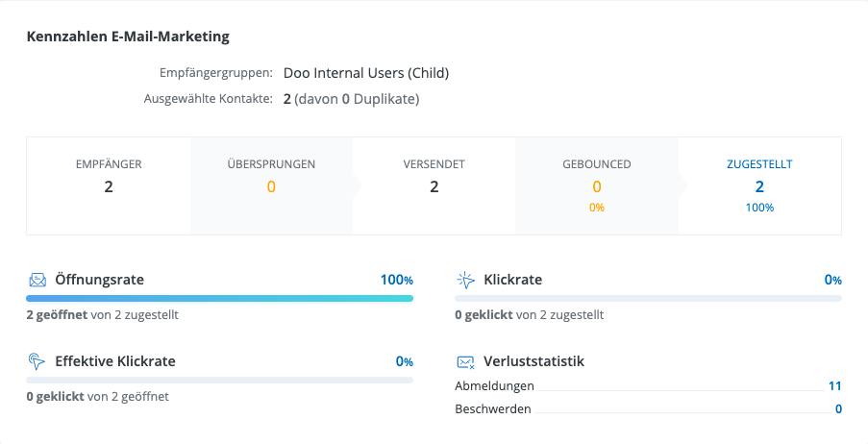The image size is (868, 444).
Task: Click the Öffnungsrate envelope icon
Action: (37, 281)
